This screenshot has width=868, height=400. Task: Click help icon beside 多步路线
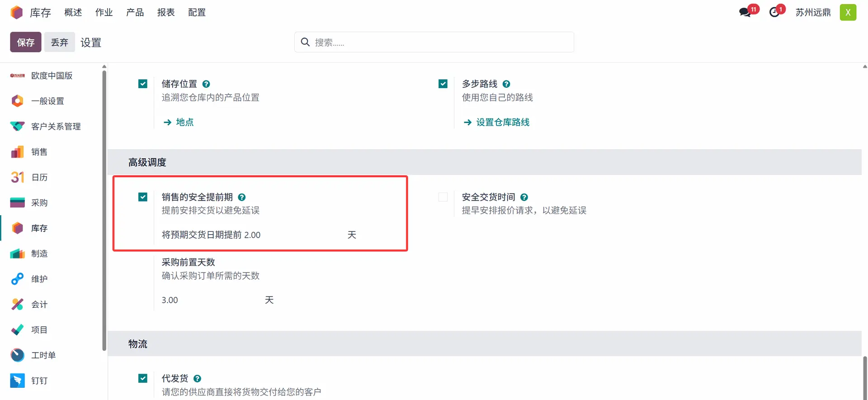pos(506,84)
